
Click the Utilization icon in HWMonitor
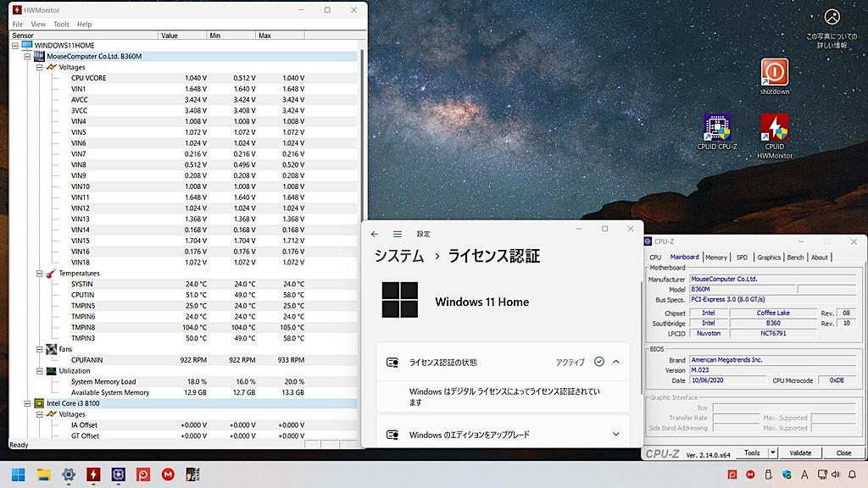pos(51,371)
